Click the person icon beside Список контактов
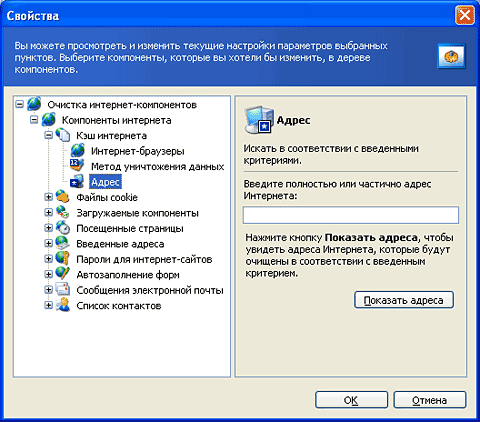 point(63,305)
